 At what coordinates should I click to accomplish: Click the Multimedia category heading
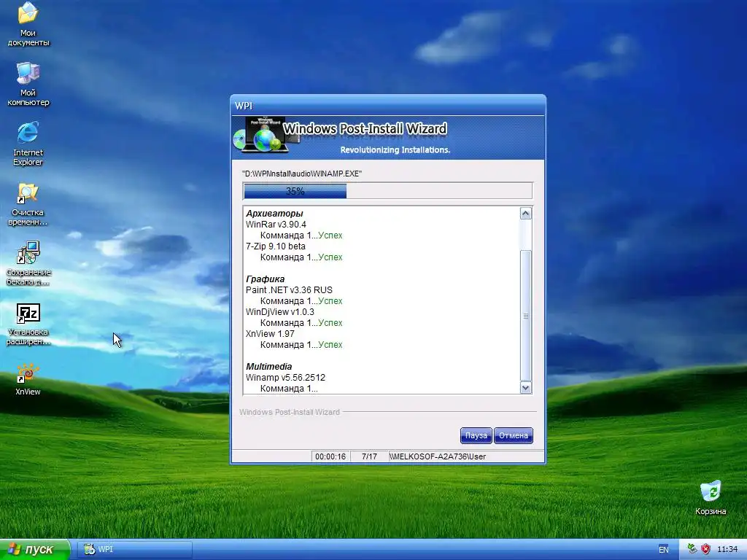[x=268, y=367]
